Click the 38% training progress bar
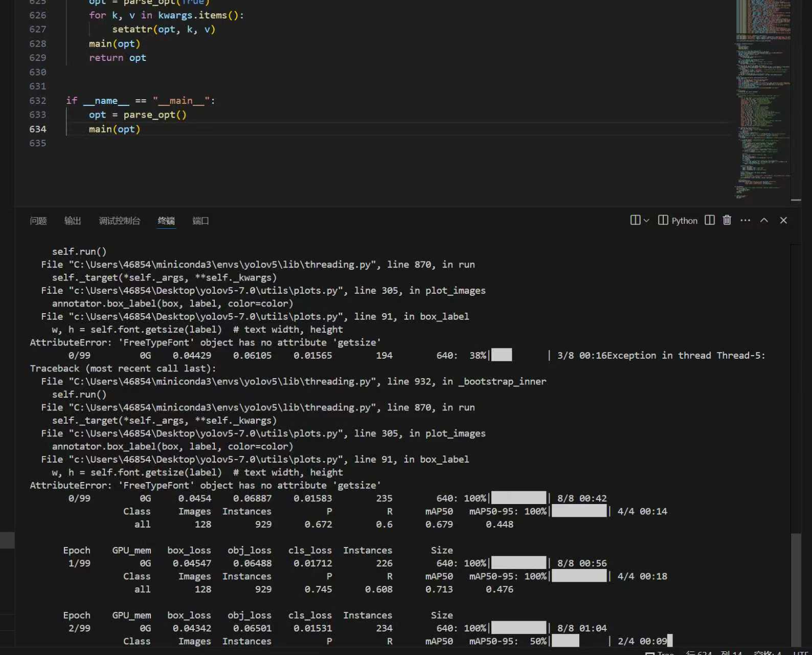The width and height of the screenshot is (812, 655). pos(521,355)
